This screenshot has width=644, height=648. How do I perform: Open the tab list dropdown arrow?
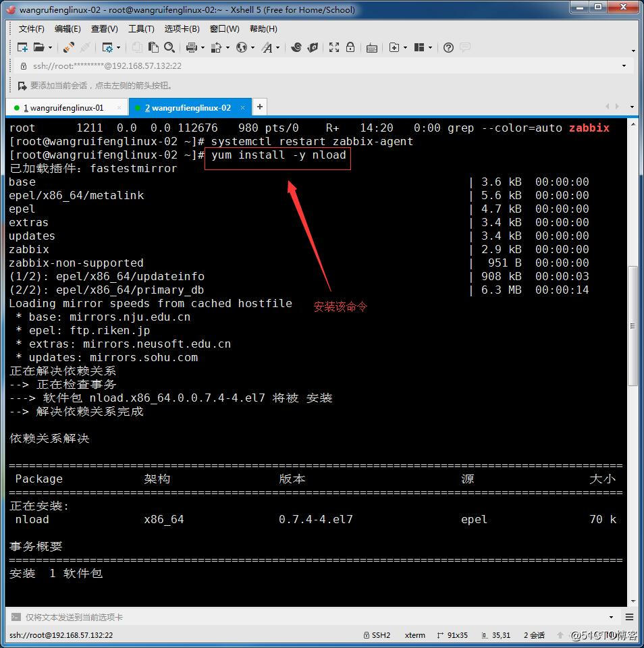point(632,107)
